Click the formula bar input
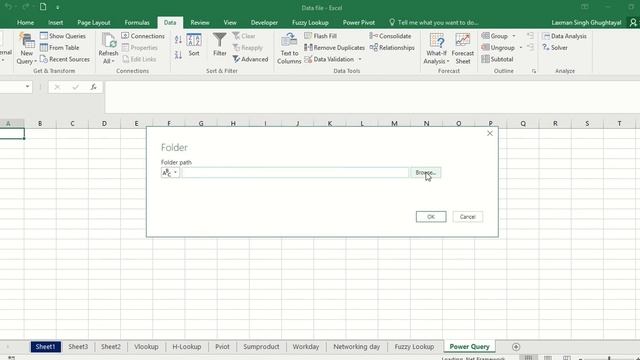The height and width of the screenshot is (360, 640). [x=371, y=97]
